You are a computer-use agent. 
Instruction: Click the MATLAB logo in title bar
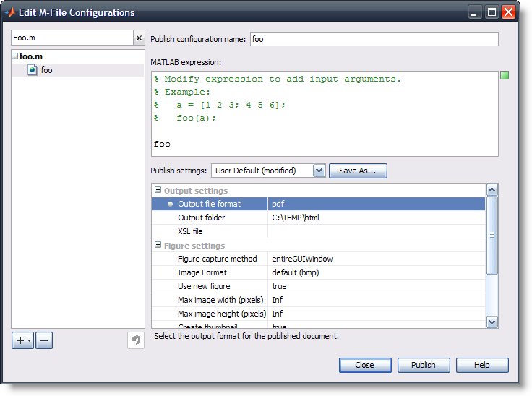point(9,12)
